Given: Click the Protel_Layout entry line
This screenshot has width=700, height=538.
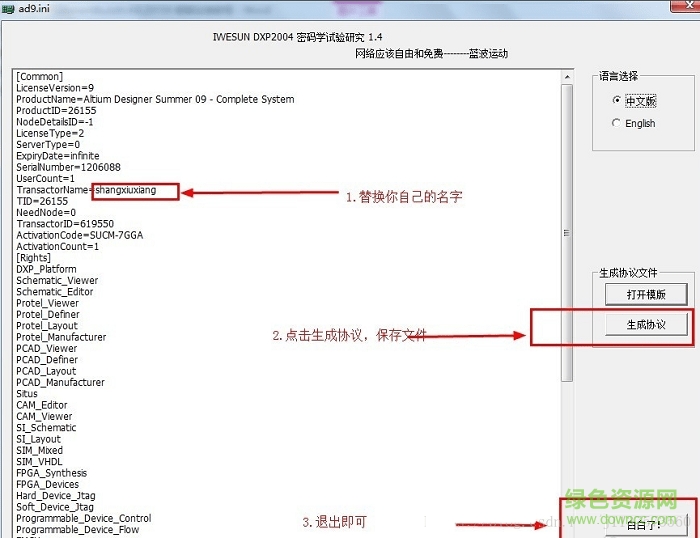Looking at the screenshot, I should point(47,326).
